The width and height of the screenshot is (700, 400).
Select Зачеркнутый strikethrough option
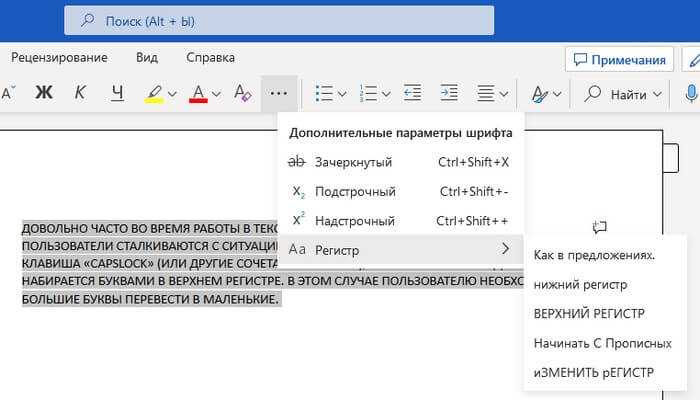(x=400, y=162)
